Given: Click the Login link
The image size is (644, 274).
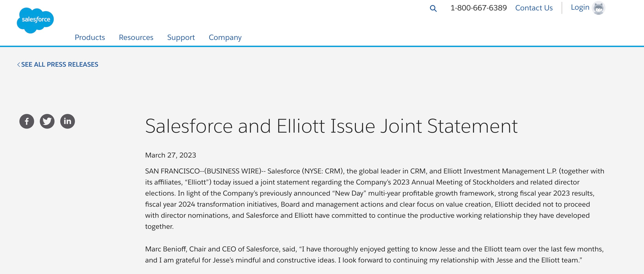Looking at the screenshot, I should (x=580, y=8).
